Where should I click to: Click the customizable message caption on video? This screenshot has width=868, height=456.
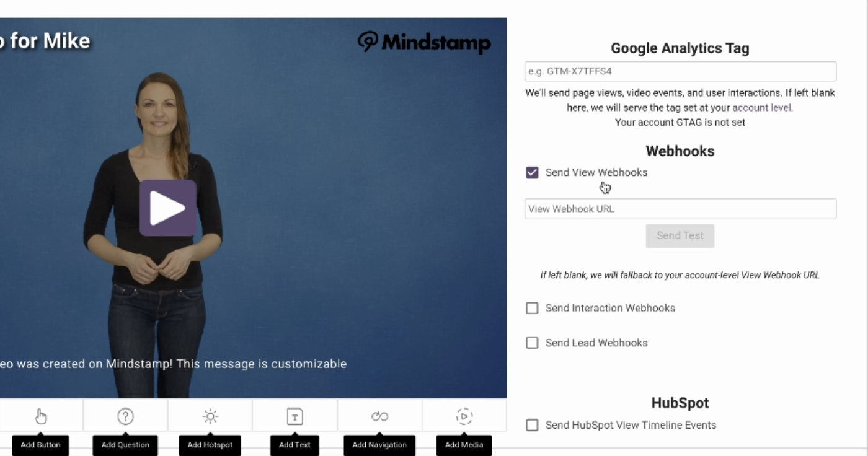(x=174, y=364)
